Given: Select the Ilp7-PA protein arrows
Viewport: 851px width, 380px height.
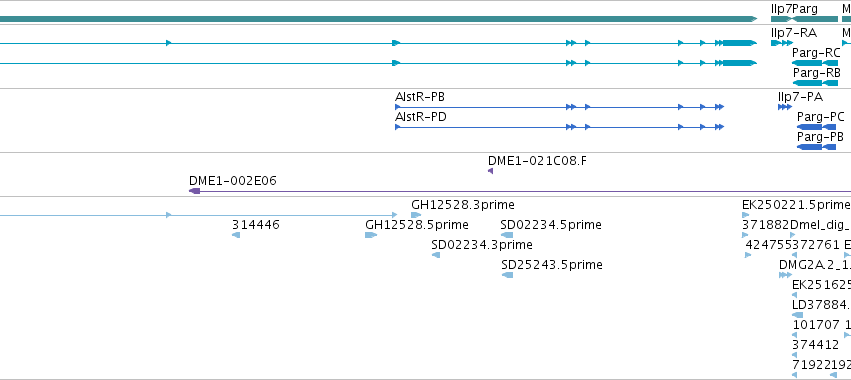Looking at the screenshot, I should coord(785,107).
